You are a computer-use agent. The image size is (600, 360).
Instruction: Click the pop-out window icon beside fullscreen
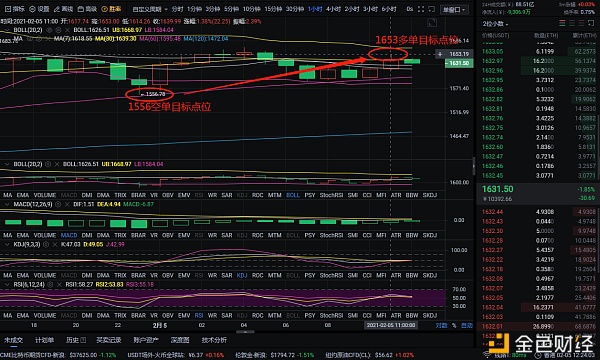click(x=432, y=9)
